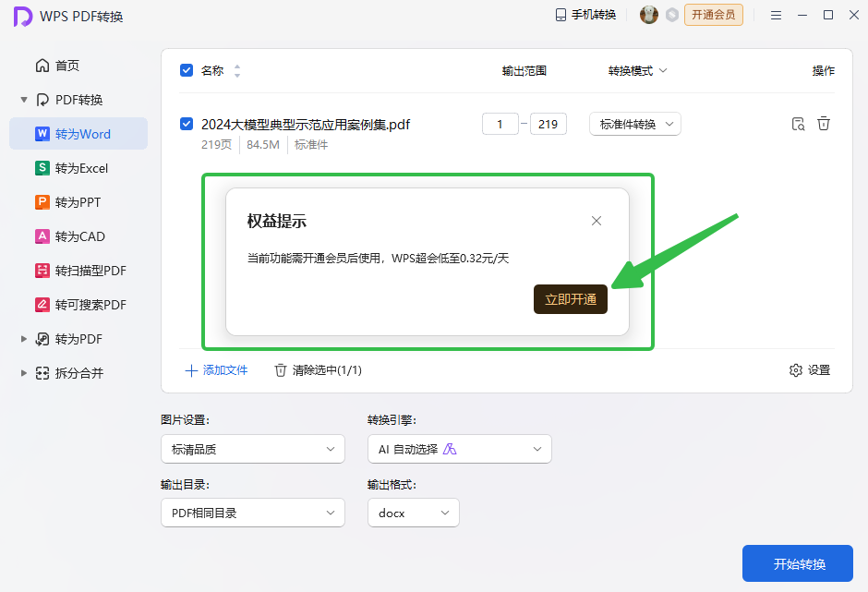The width and height of the screenshot is (868, 592).
Task: Open the 转换引擎 AI 自动选择 dropdown
Action: (x=460, y=449)
